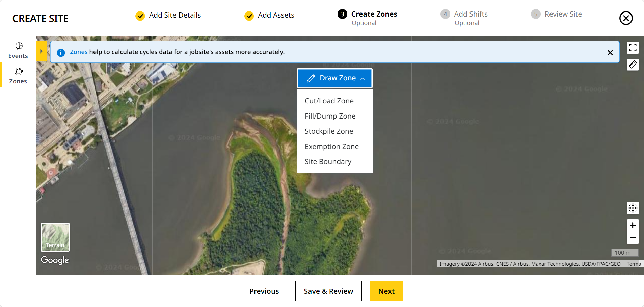644x307 pixels.
Task: Close the Create Site dialog
Action: coord(626,18)
